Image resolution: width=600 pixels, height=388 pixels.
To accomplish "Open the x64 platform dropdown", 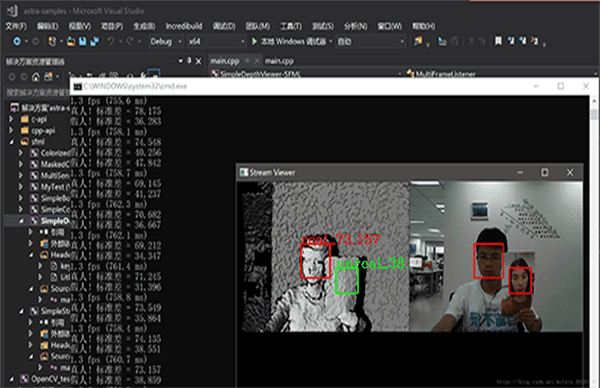I will click(217, 41).
